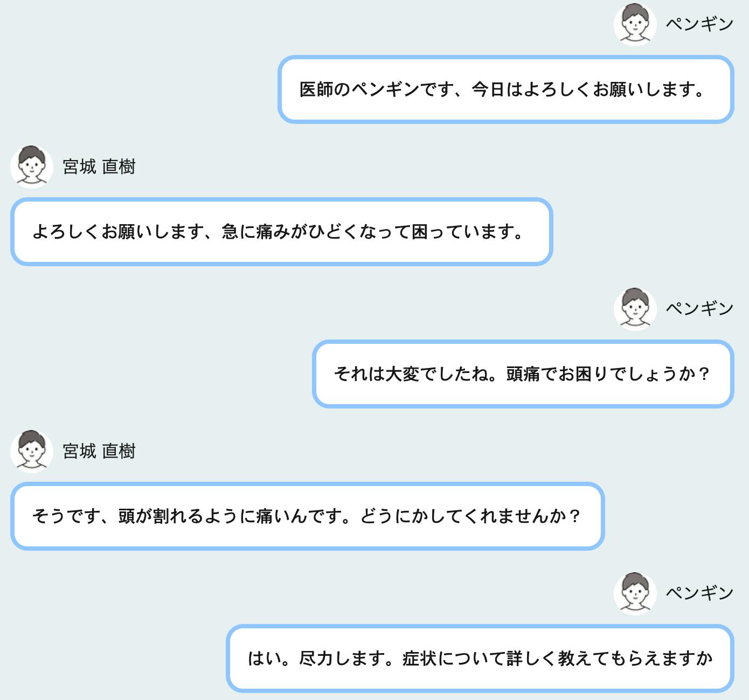
Task: Click the topmost ペンギン name label
Action: pyautogui.click(x=699, y=24)
